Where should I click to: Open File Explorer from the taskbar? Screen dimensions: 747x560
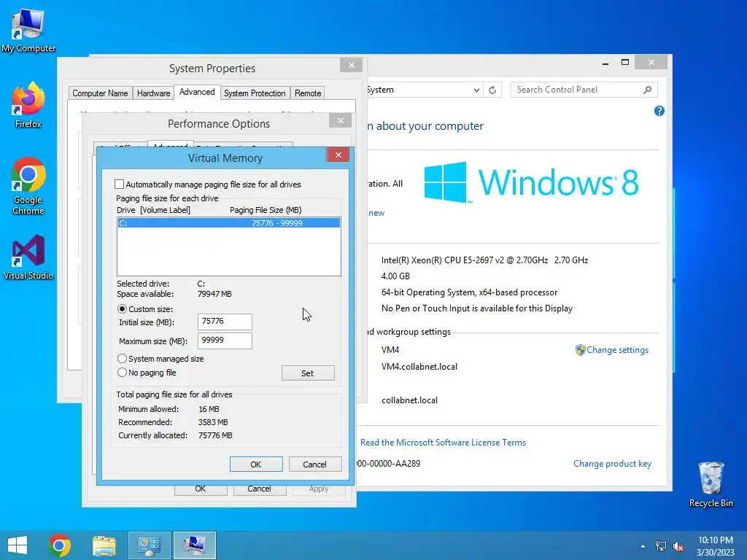104,545
